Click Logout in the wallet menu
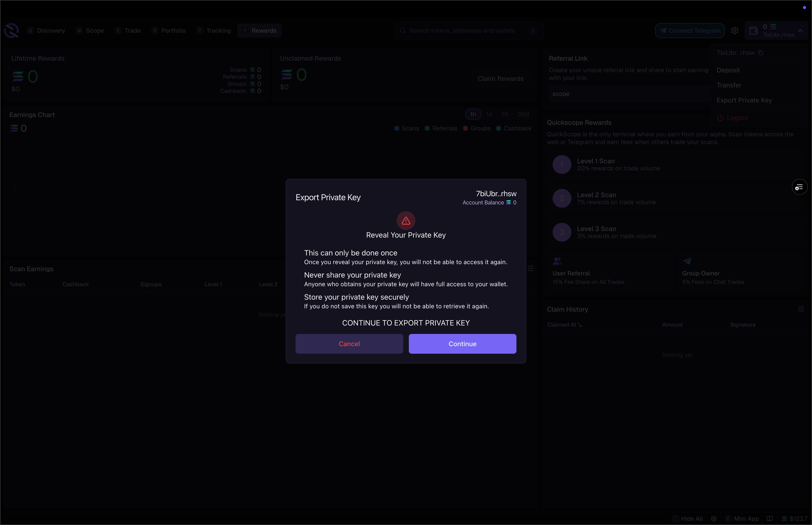The image size is (812, 525). tap(737, 117)
